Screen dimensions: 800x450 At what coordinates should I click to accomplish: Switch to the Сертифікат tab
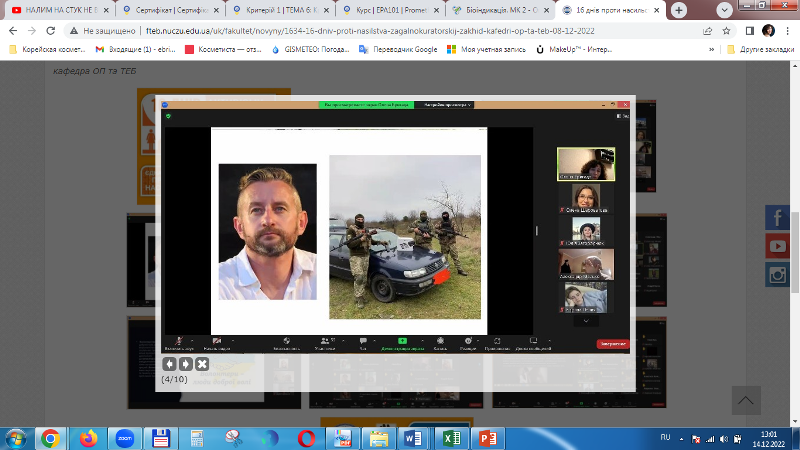[171, 10]
